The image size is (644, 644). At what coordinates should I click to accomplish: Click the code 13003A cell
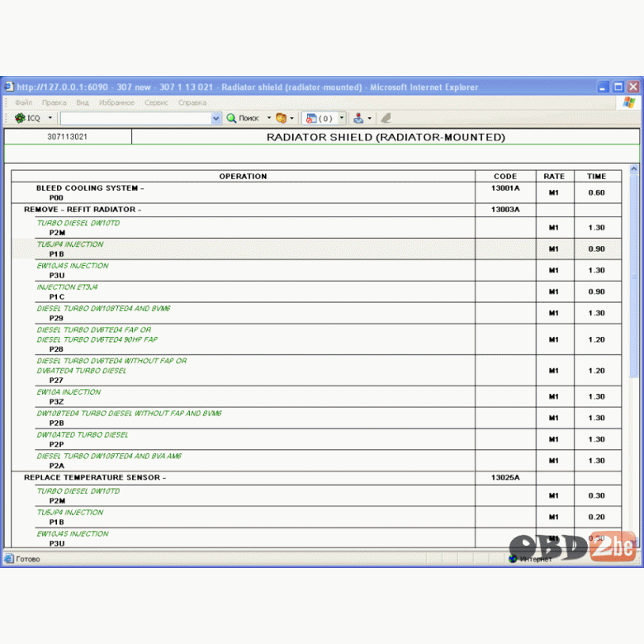click(x=505, y=210)
